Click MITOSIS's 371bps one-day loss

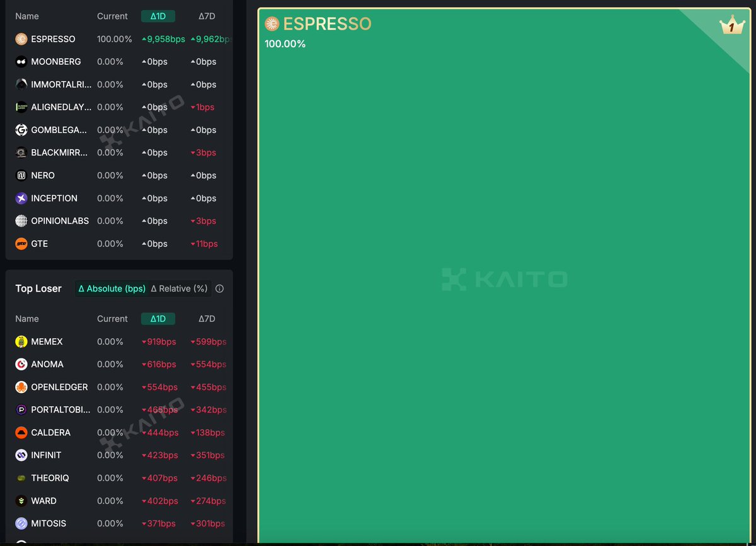159,523
